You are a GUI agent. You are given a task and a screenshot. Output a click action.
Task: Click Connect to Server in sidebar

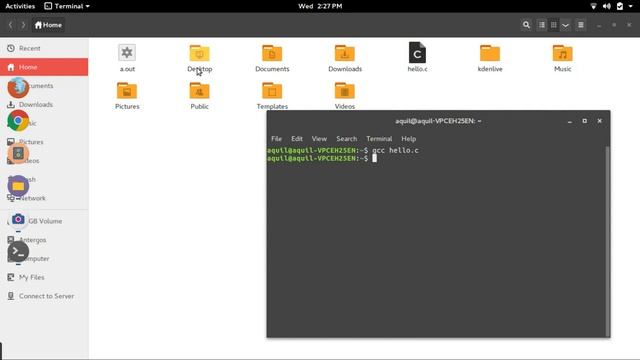(44, 296)
